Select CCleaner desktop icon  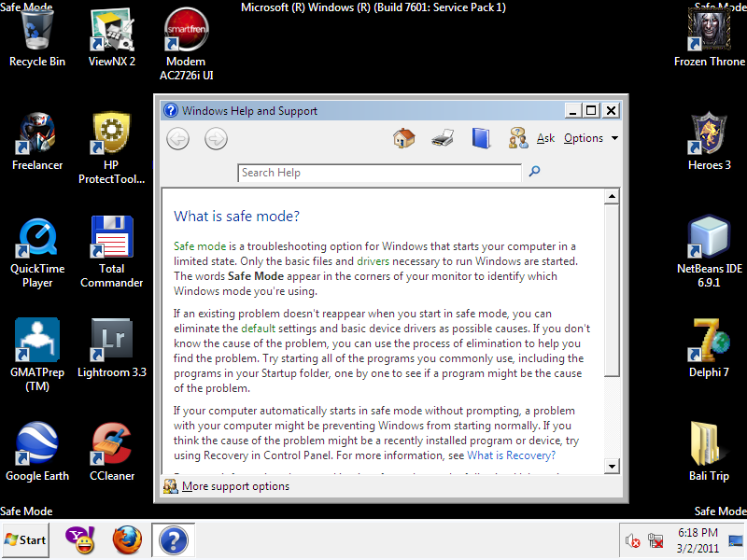click(x=112, y=453)
